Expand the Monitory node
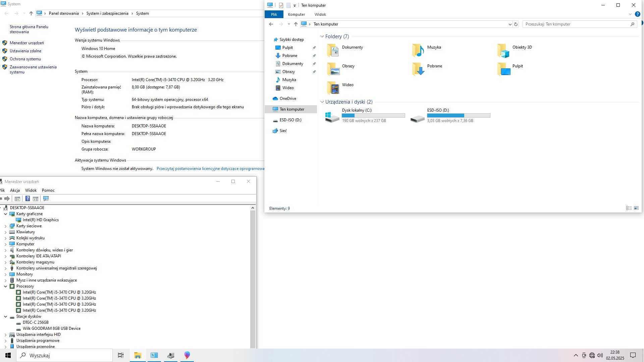The width and height of the screenshot is (644, 362). pyautogui.click(x=5, y=274)
